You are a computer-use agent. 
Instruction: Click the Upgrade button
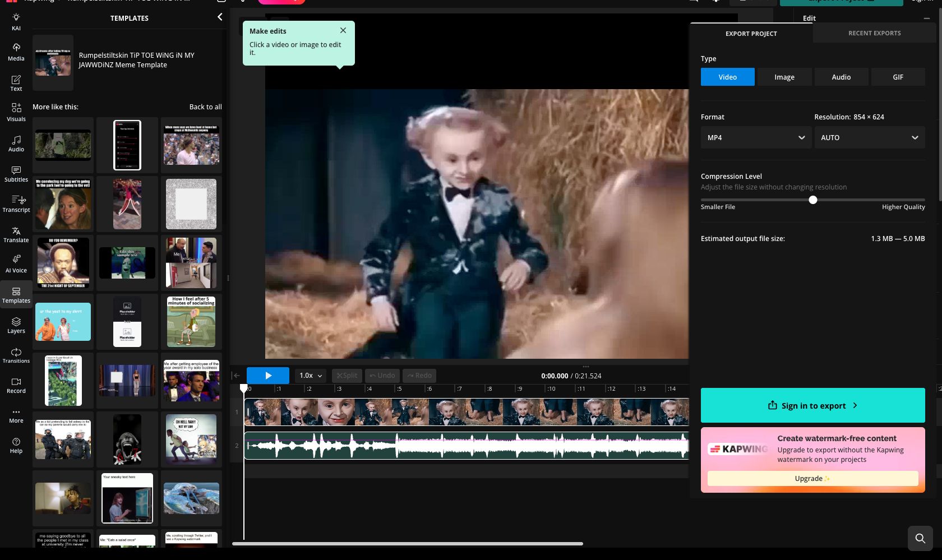pyautogui.click(x=812, y=478)
